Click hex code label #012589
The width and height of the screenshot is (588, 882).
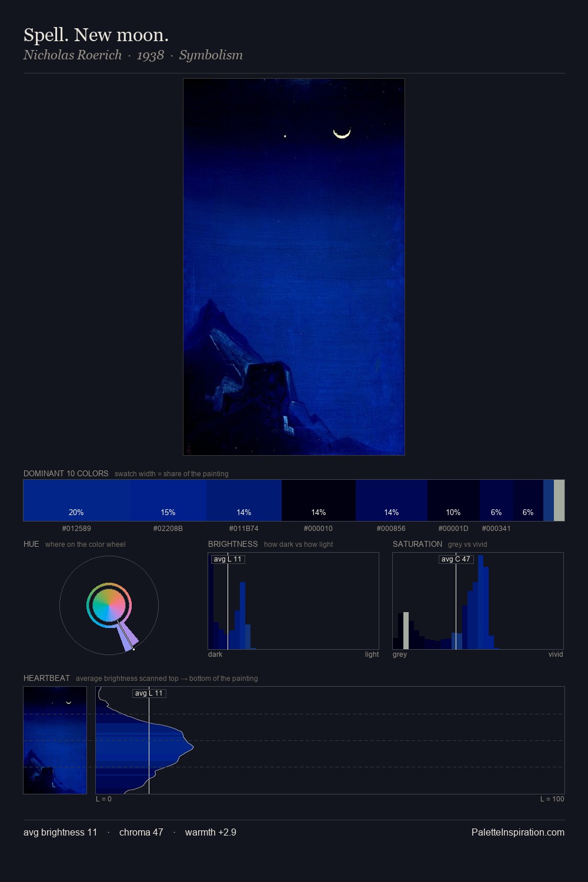(x=76, y=529)
